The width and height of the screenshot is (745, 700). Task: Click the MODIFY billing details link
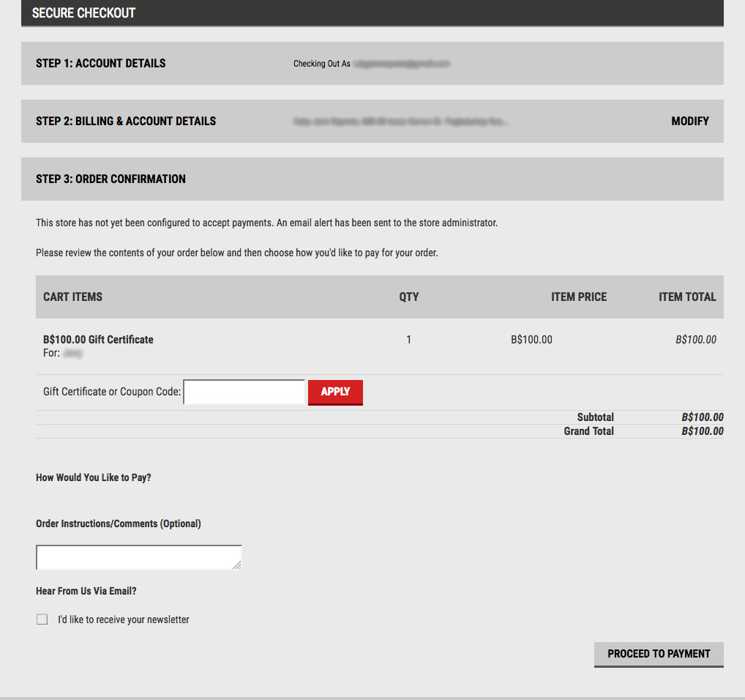[689, 121]
